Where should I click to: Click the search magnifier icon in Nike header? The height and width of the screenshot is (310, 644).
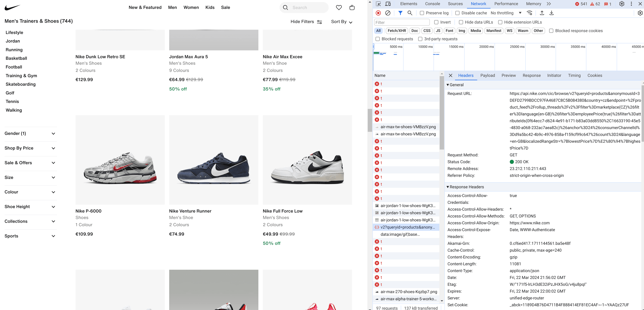pyautogui.click(x=285, y=8)
